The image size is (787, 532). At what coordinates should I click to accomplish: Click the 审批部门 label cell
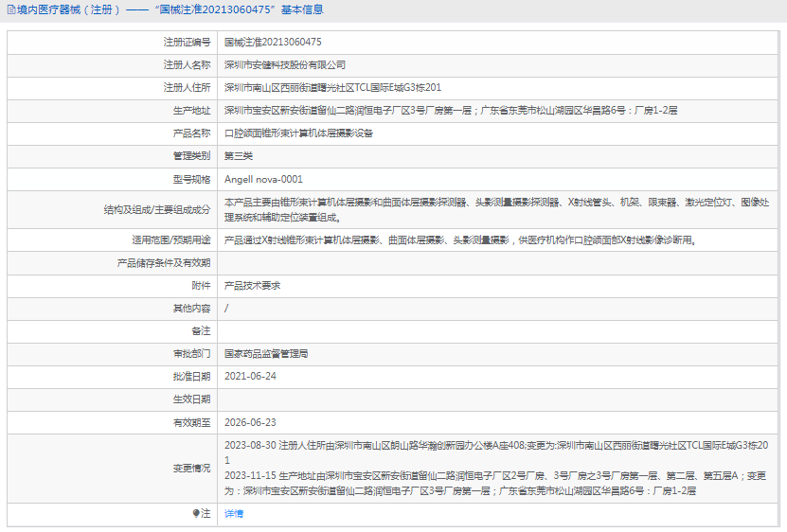coord(112,354)
